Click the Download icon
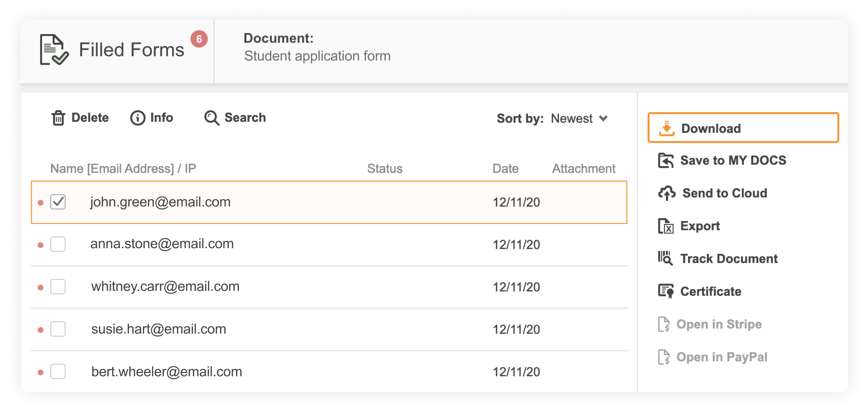The height and width of the screenshot is (412, 868). click(668, 128)
